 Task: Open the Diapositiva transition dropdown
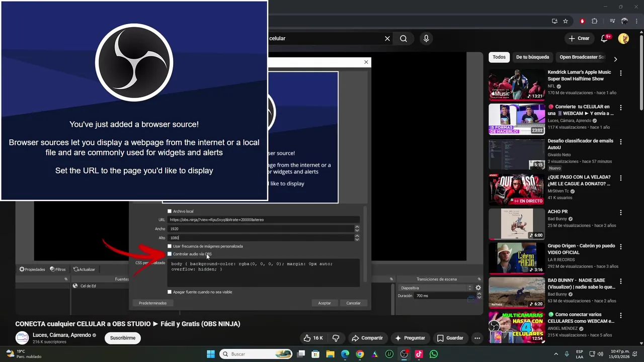pyautogui.click(x=436, y=288)
